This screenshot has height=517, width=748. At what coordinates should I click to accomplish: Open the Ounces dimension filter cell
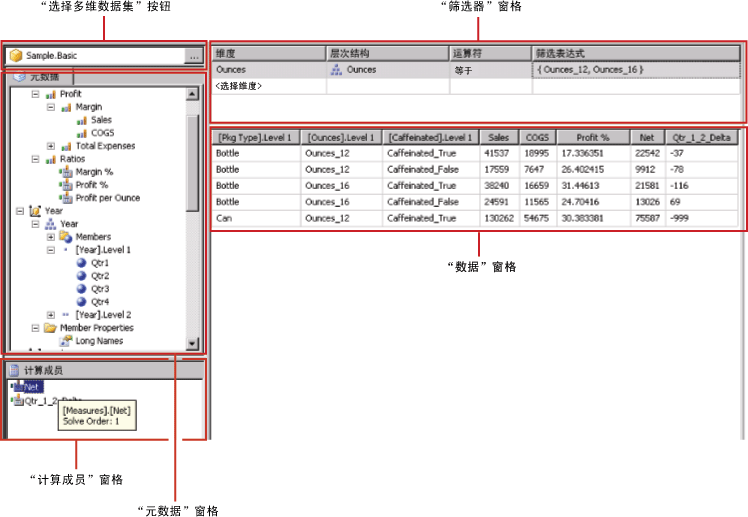pos(269,70)
